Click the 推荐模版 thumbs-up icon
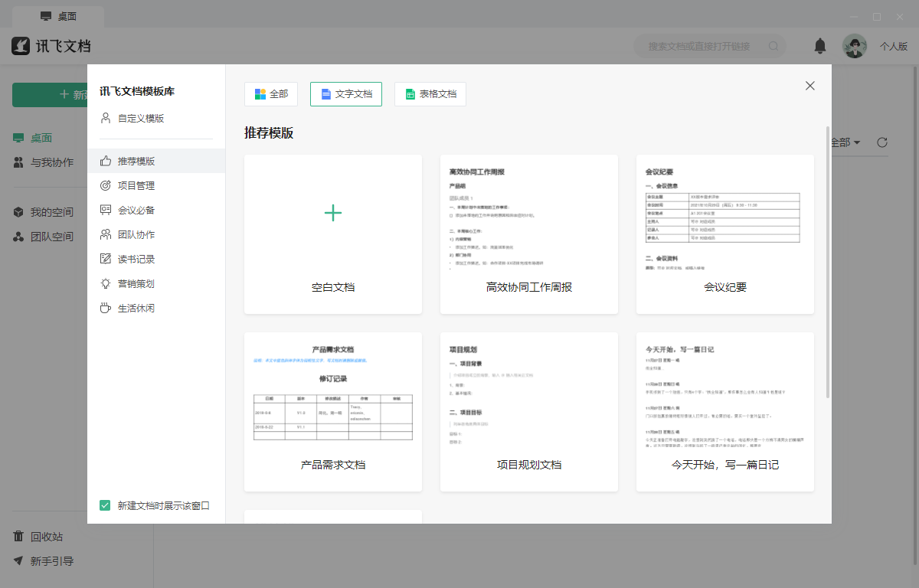The height and width of the screenshot is (588, 919). point(106,162)
